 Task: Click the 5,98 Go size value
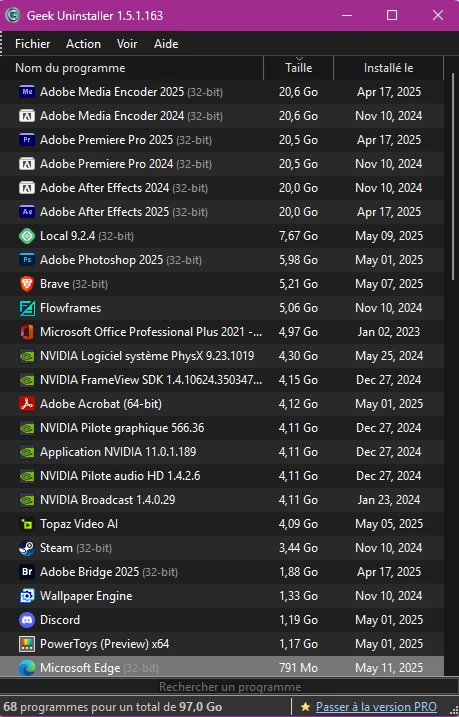point(298,260)
